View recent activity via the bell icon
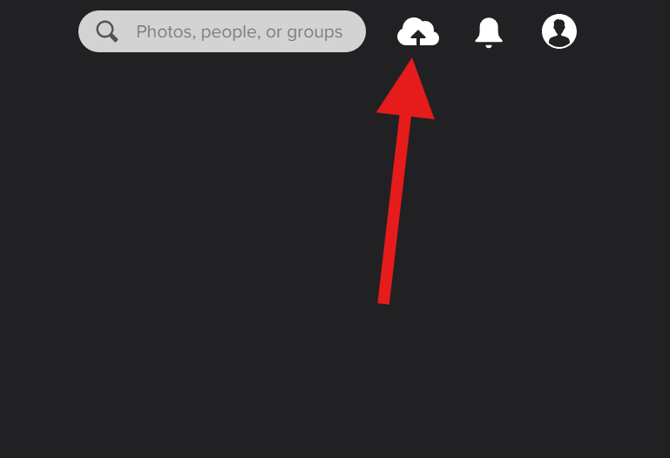670x458 pixels. (489, 32)
